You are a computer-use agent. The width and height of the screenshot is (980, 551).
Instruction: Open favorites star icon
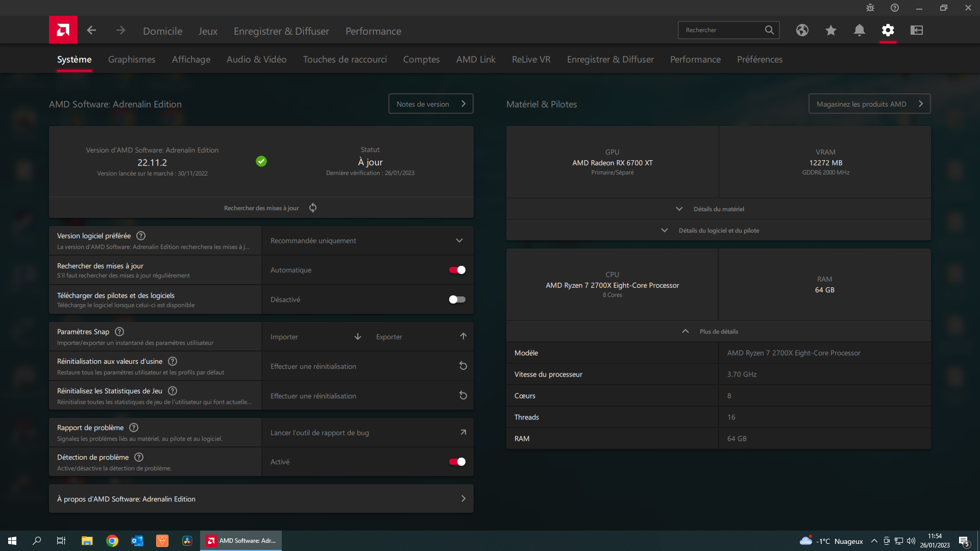(831, 30)
